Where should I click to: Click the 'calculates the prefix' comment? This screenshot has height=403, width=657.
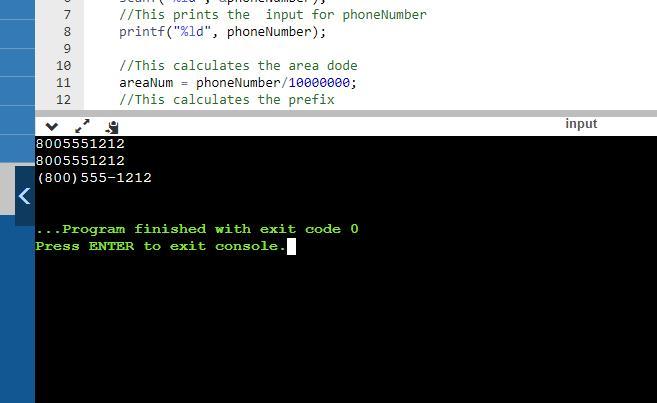227,100
